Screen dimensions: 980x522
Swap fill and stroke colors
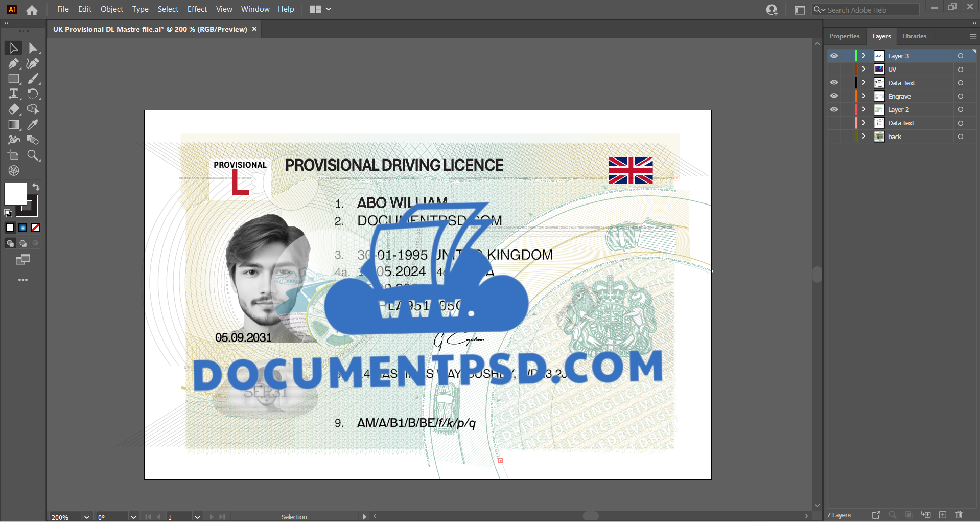click(x=36, y=187)
